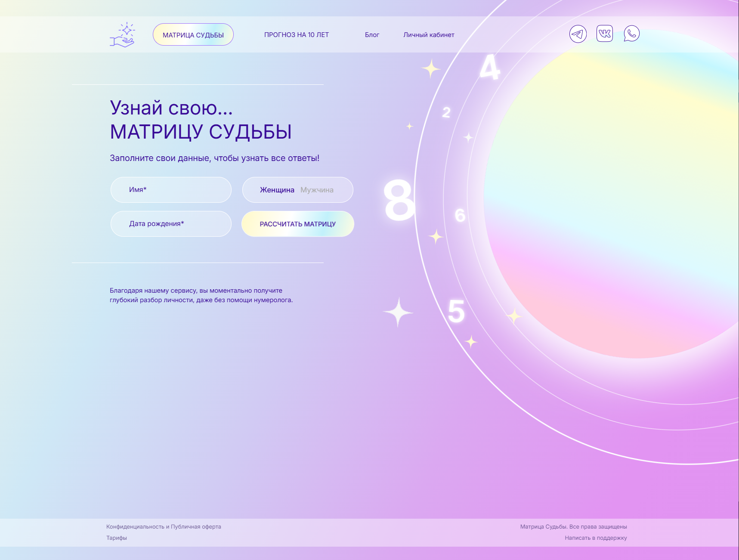Open the WhatsApp contact icon
This screenshot has width=739, height=560.
(631, 34)
